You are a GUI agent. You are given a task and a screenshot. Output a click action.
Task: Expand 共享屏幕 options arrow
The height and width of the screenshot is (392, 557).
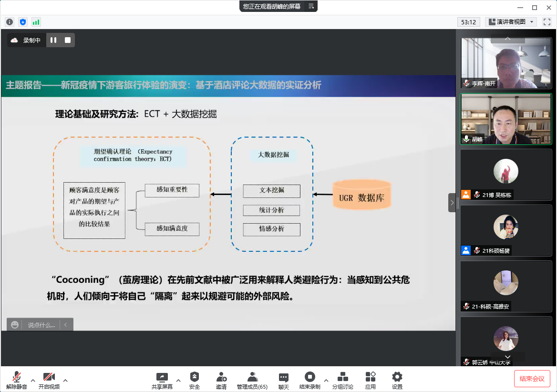(178, 380)
